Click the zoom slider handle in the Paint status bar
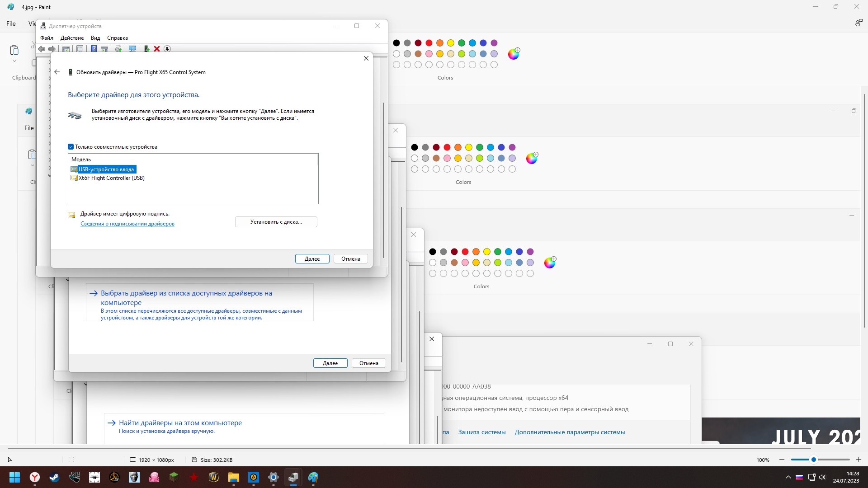 pos(813,460)
